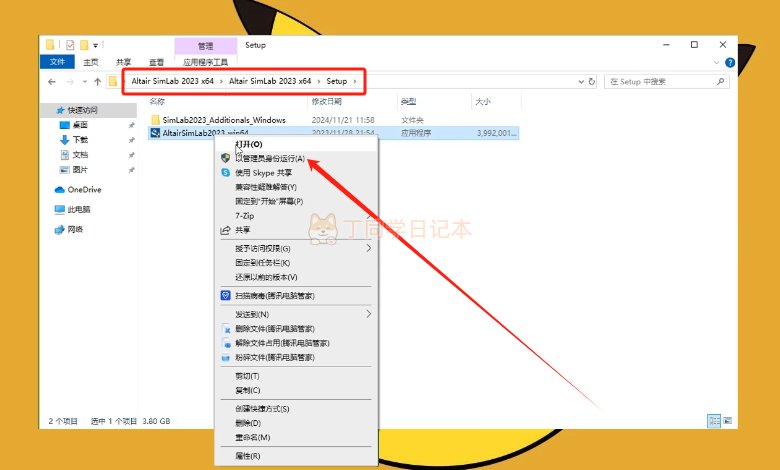Click 扫描病毒(腾讯电脑管家)
The width and height of the screenshot is (780, 470).
pyautogui.click(x=275, y=295)
